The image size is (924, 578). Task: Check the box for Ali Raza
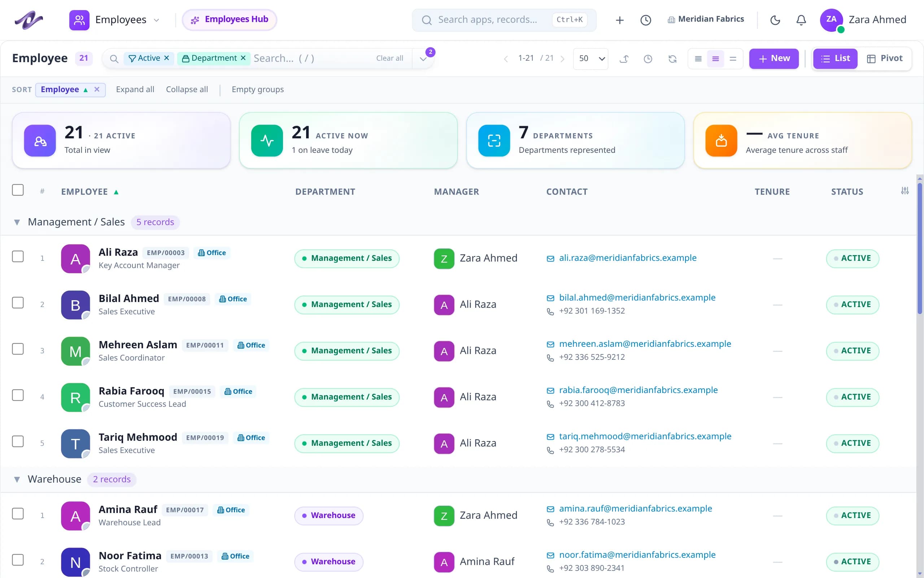[x=18, y=256]
